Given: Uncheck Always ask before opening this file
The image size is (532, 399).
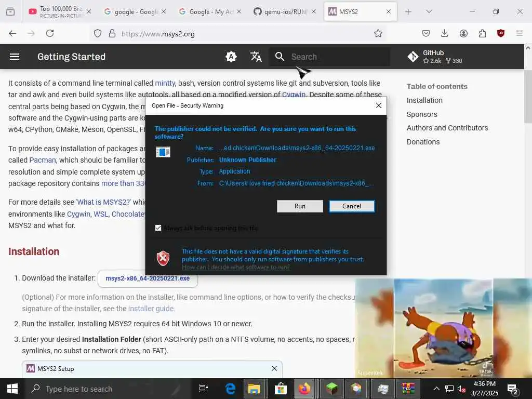Looking at the screenshot, I should 158,228.
